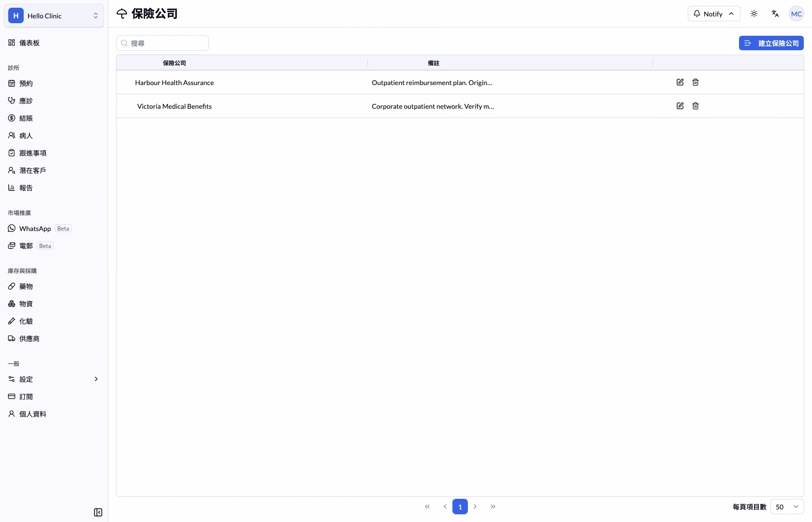
Task: Open 藥物 medications in sidebar
Action: (54, 286)
